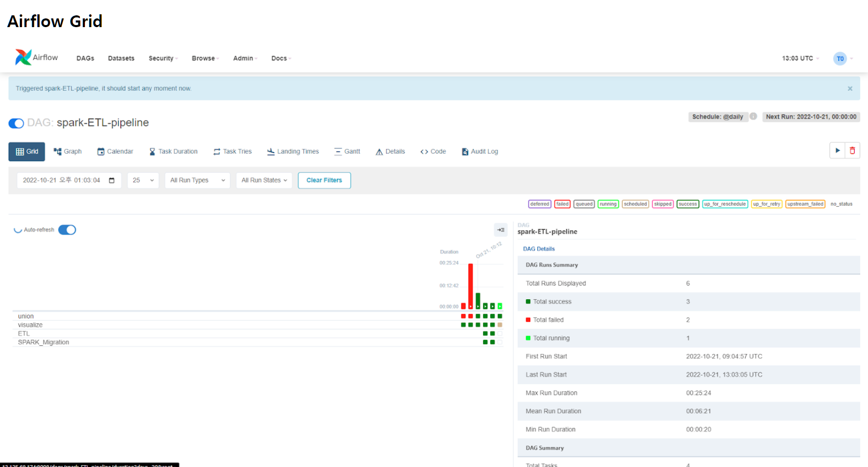Open the Task Duration view

coord(173,151)
